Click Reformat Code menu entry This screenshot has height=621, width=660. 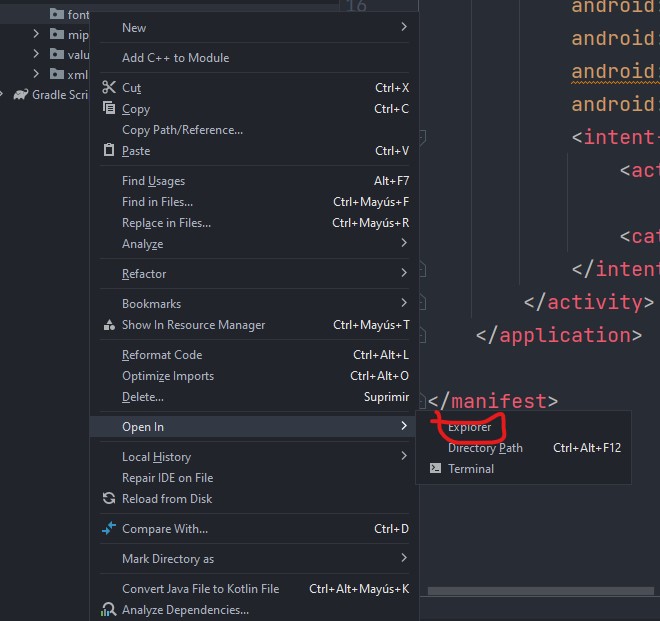tap(162, 355)
